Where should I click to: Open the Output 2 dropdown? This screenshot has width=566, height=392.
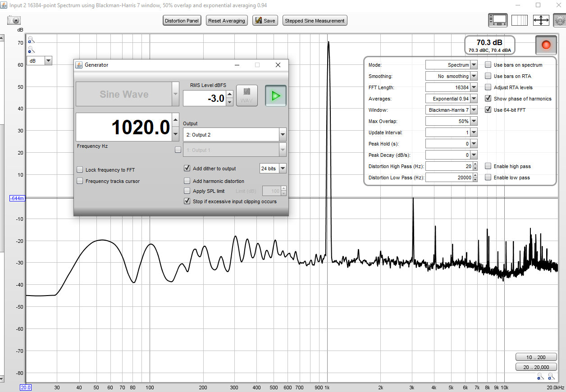pos(283,135)
